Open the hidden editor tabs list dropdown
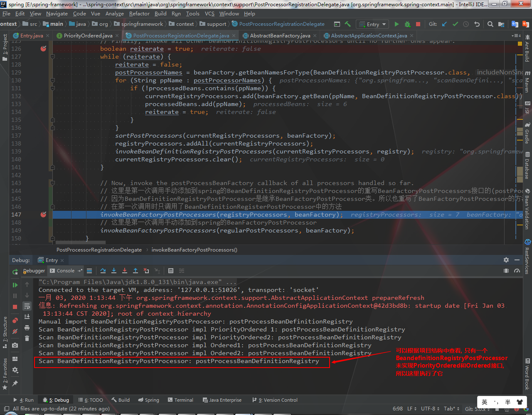This screenshot has height=415, width=532. coord(517,36)
